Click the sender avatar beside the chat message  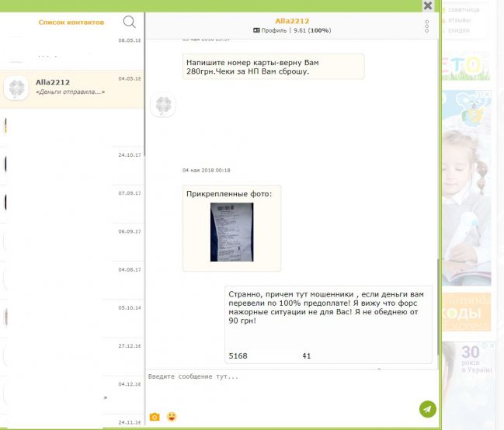[162, 105]
